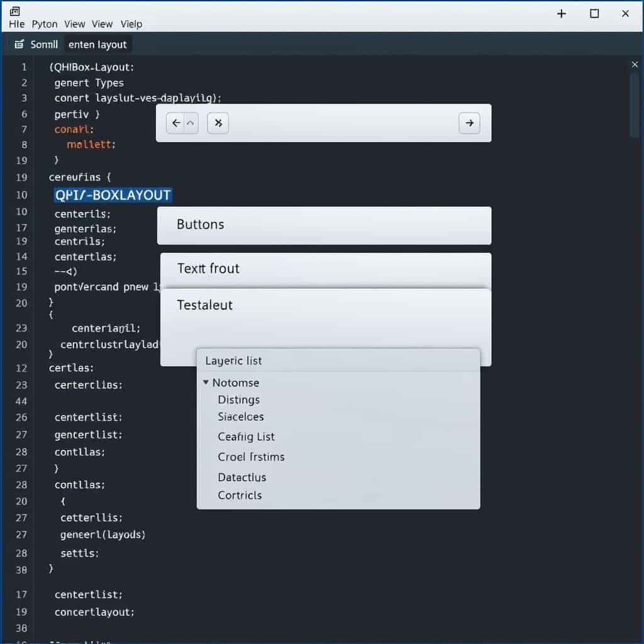The height and width of the screenshot is (644, 644).
Task: Click the Somill tab icon
Action: click(19, 45)
